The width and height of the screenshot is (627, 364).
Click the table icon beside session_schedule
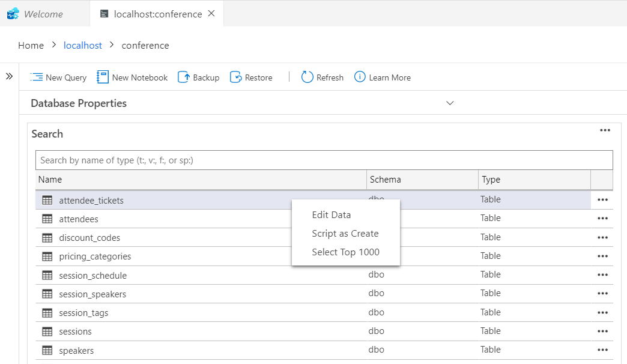click(47, 275)
